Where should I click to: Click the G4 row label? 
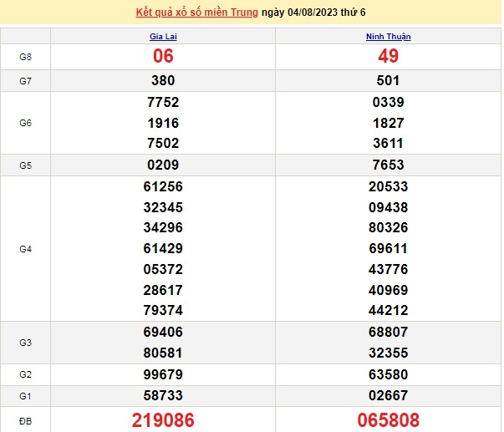25,249
